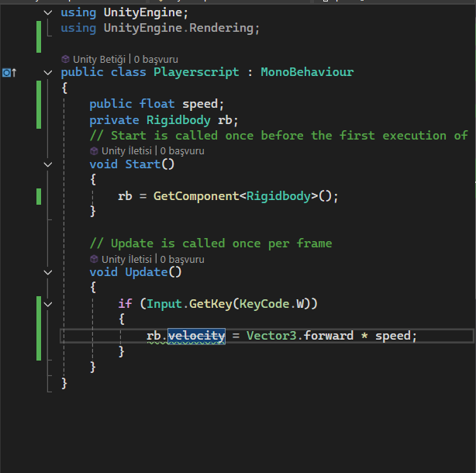
Task: Click 'MonoBehaviour' base class name
Action: click(307, 72)
